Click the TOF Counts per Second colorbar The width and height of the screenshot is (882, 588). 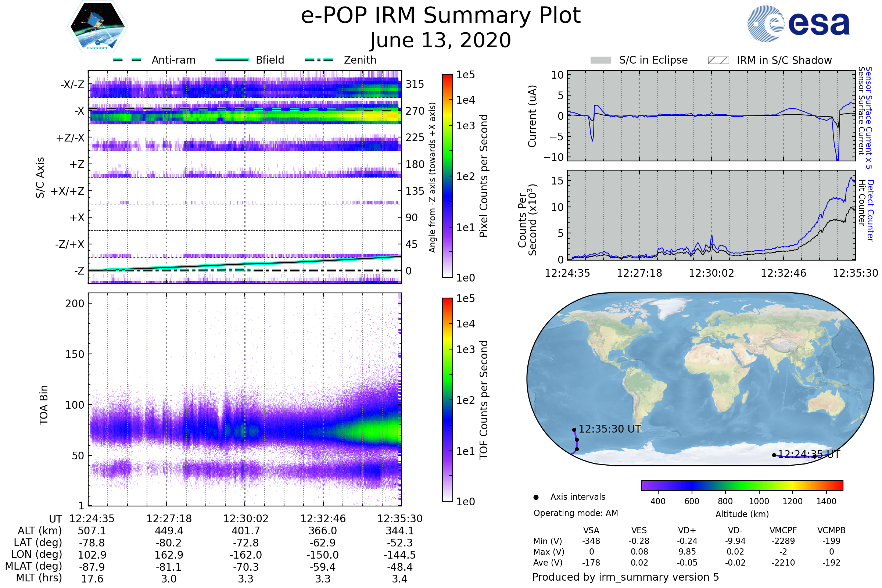(x=447, y=399)
